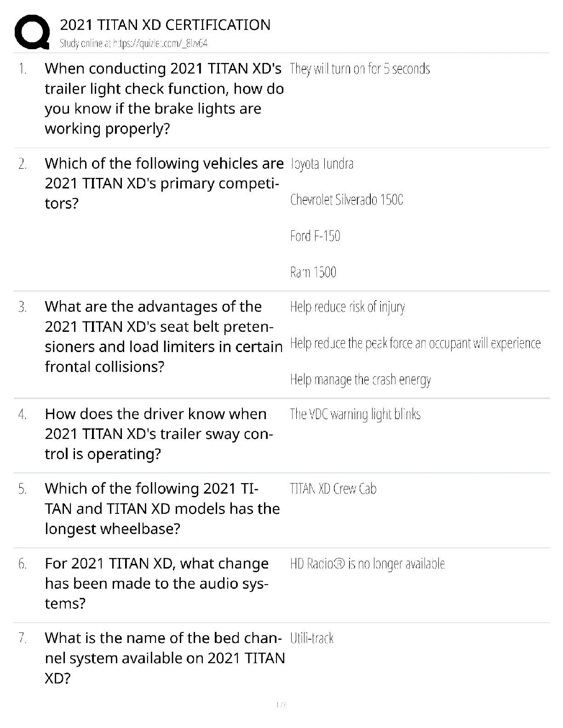Click "HD Radio is no longer available" answer
Image resolution: width=563 pixels, height=728 pixels.
pos(367,564)
